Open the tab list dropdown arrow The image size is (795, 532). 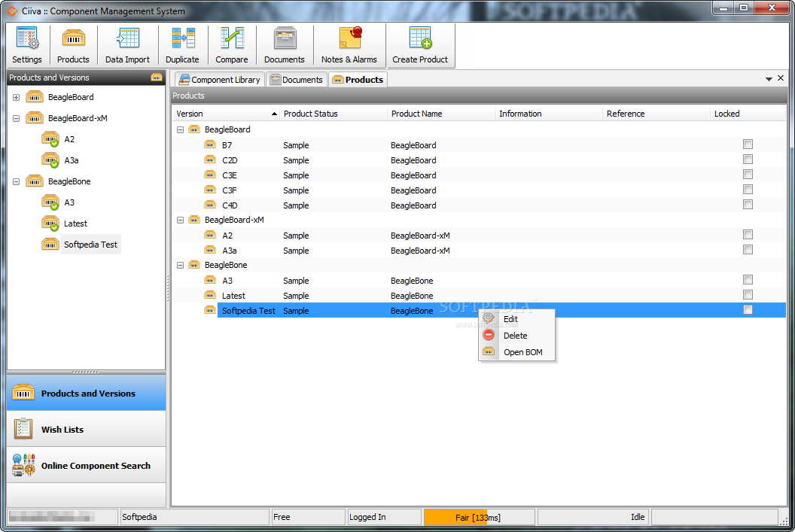tap(769, 79)
